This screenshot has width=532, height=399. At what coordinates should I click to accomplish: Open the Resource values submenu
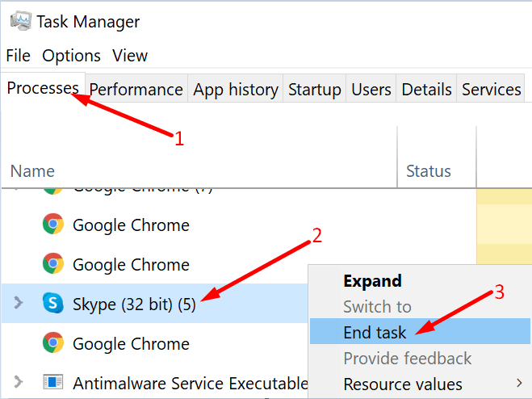point(404,384)
